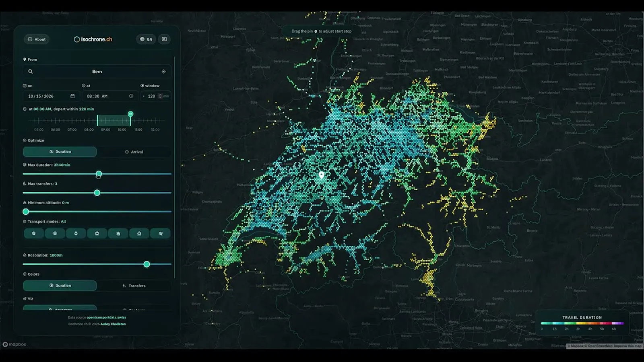Click Improve this map link
644x362 pixels.
627,346
